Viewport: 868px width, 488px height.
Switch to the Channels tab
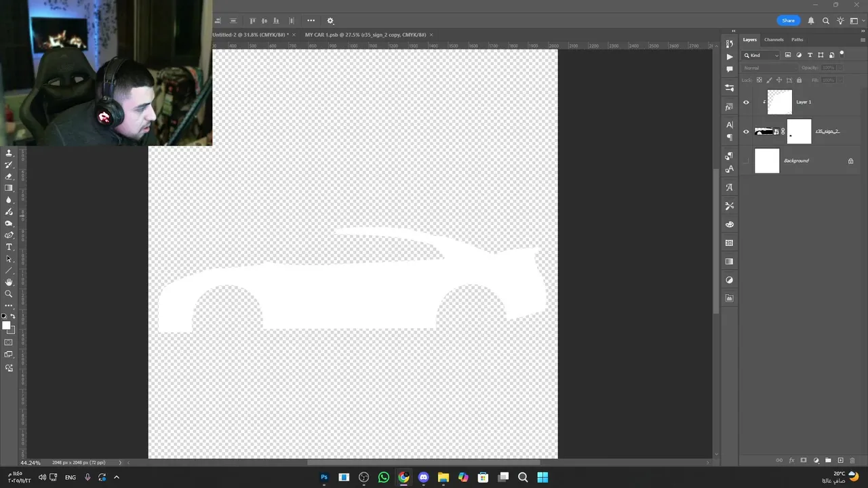(x=774, y=39)
